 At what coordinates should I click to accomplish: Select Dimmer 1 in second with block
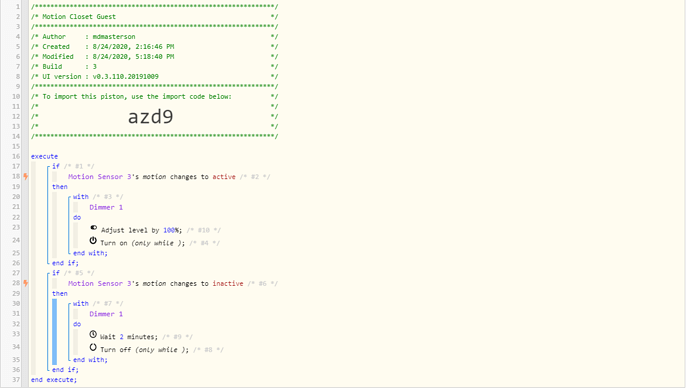point(106,314)
